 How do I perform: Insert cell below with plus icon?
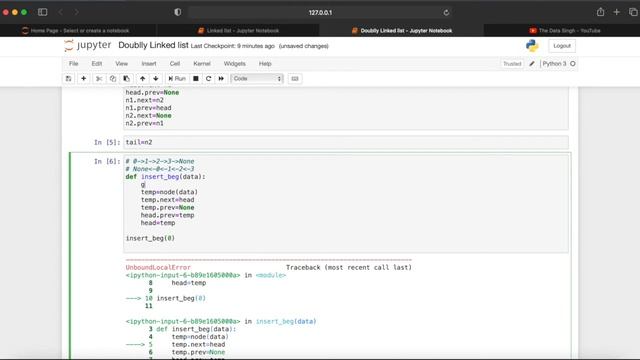point(84,78)
